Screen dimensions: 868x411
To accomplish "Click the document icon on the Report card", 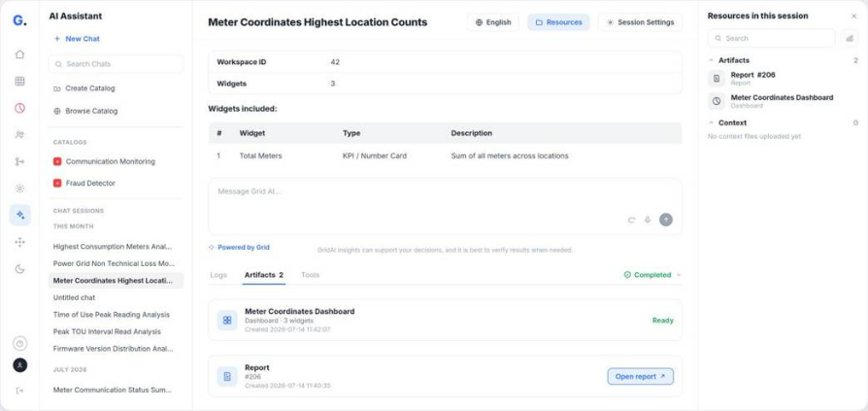I will pos(227,377).
